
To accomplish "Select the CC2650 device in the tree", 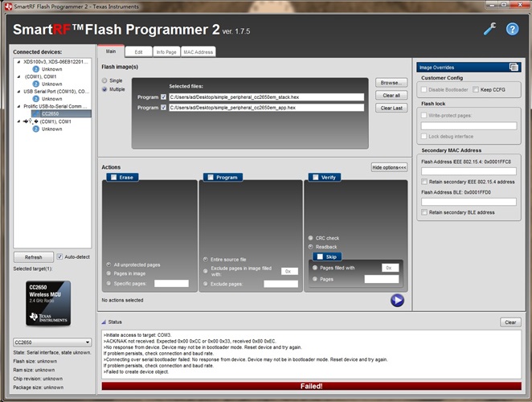I will (x=61, y=113).
